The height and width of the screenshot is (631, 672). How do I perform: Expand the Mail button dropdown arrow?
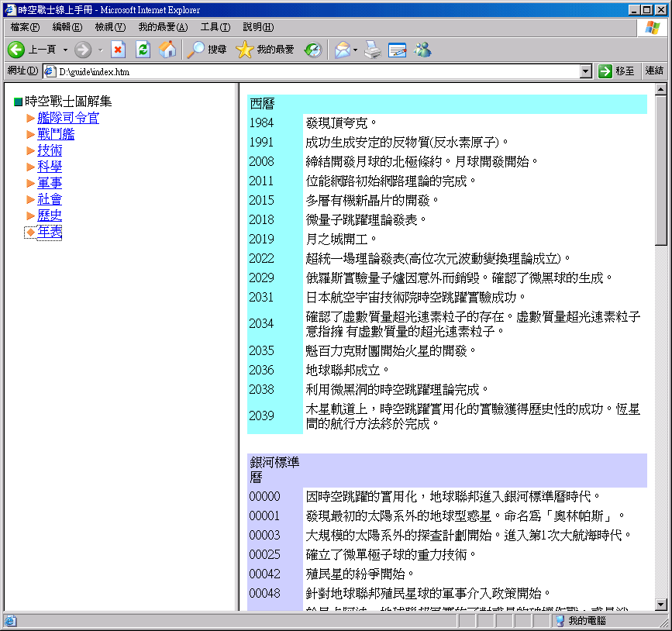pyautogui.click(x=356, y=50)
